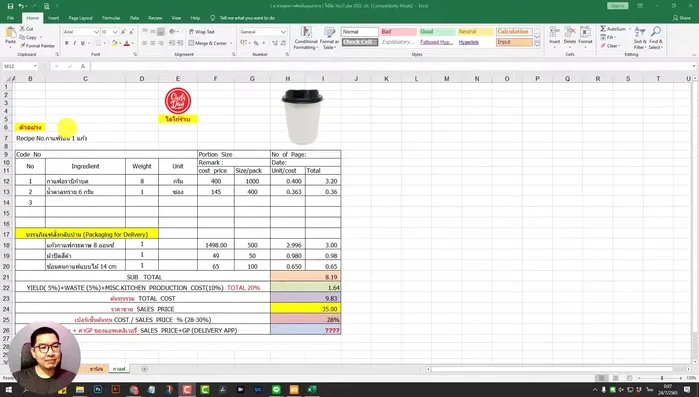Image resolution: width=699 pixels, height=397 pixels.
Task: Apply the Neutral cell style
Action: 475,32
